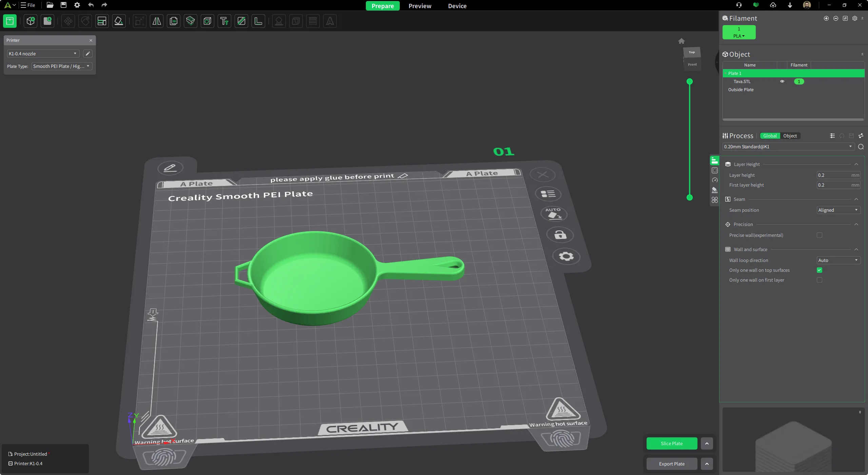Open the PLA filament selector

click(x=739, y=36)
